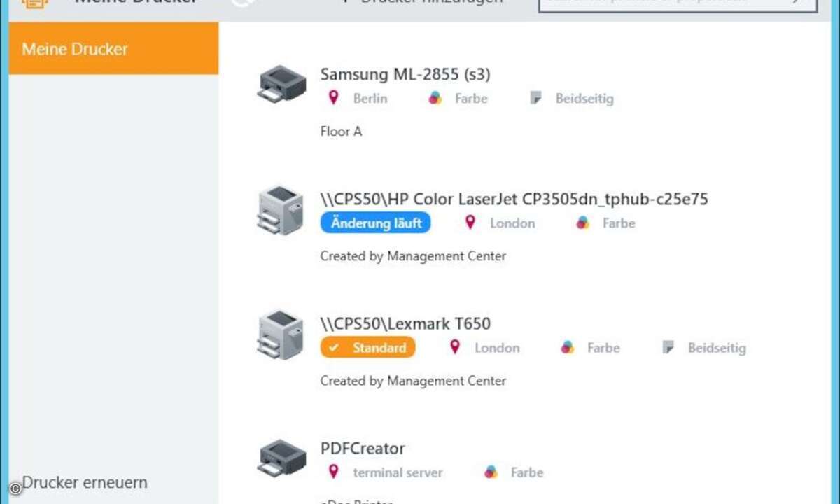840x504 pixels.
Task: Open the \\CPS50\Lexmark T650 printer name
Action: pyautogui.click(x=405, y=324)
